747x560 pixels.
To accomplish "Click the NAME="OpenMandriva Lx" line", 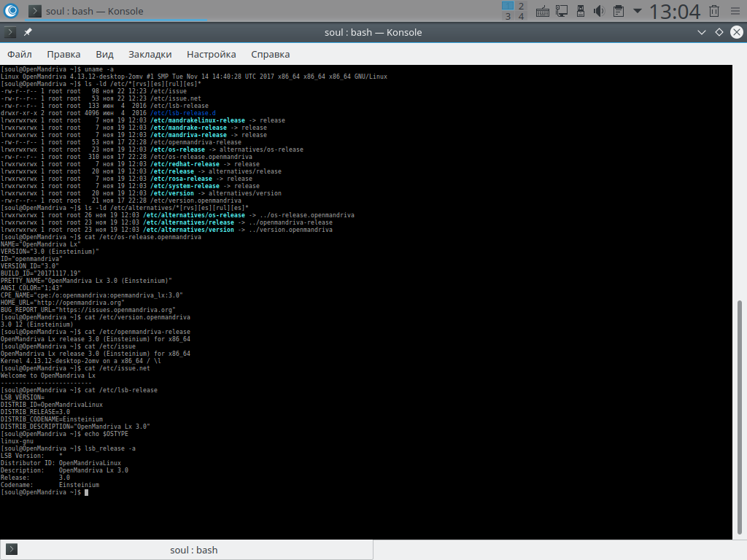I will tap(41, 244).
